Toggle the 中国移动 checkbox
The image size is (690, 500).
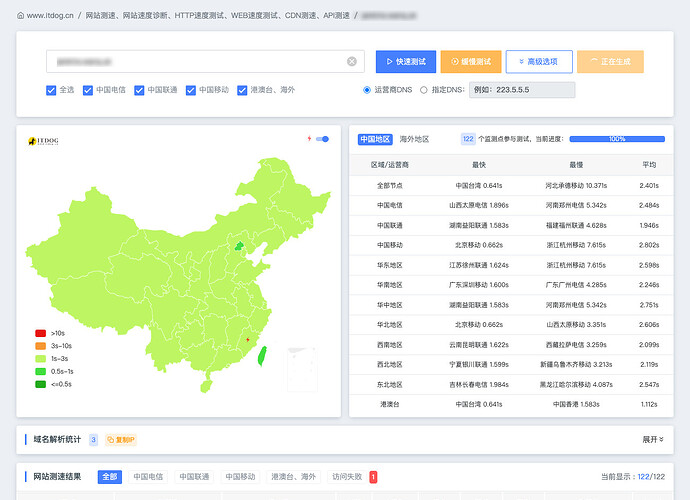pyautogui.click(x=191, y=90)
